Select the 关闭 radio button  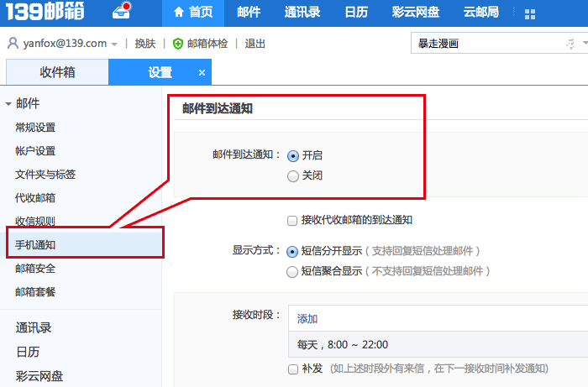coord(292,176)
